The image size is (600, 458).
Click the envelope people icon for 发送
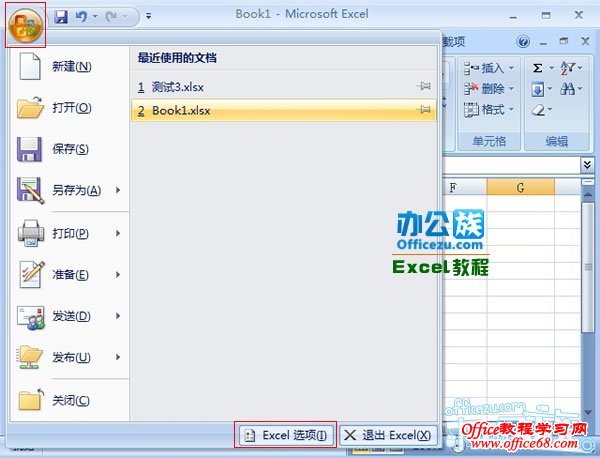pos(31,317)
